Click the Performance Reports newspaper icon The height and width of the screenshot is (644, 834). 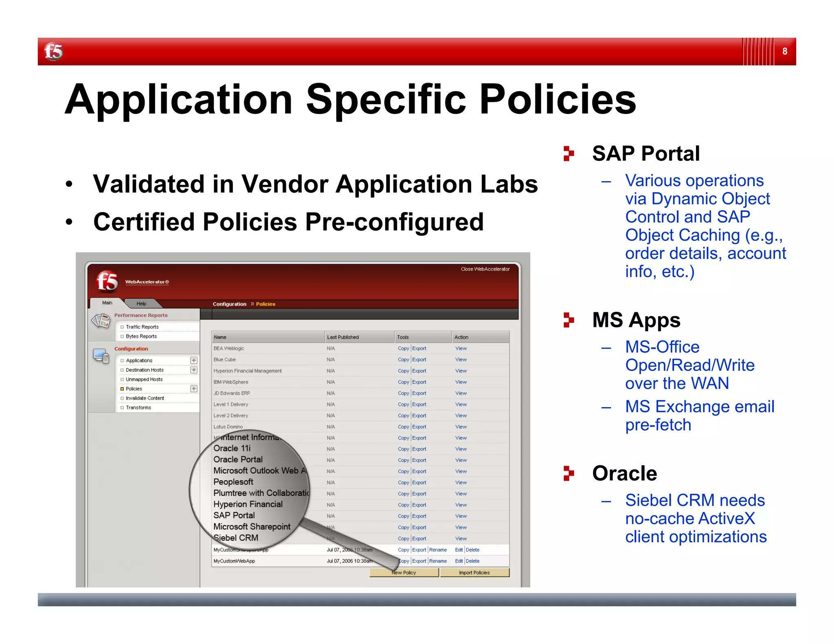tap(101, 321)
